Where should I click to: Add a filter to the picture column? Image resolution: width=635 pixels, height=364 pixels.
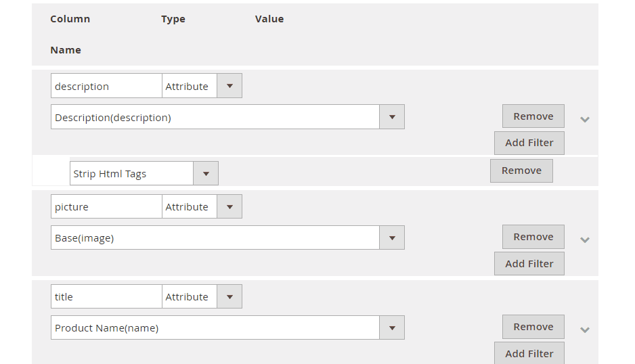[529, 264]
